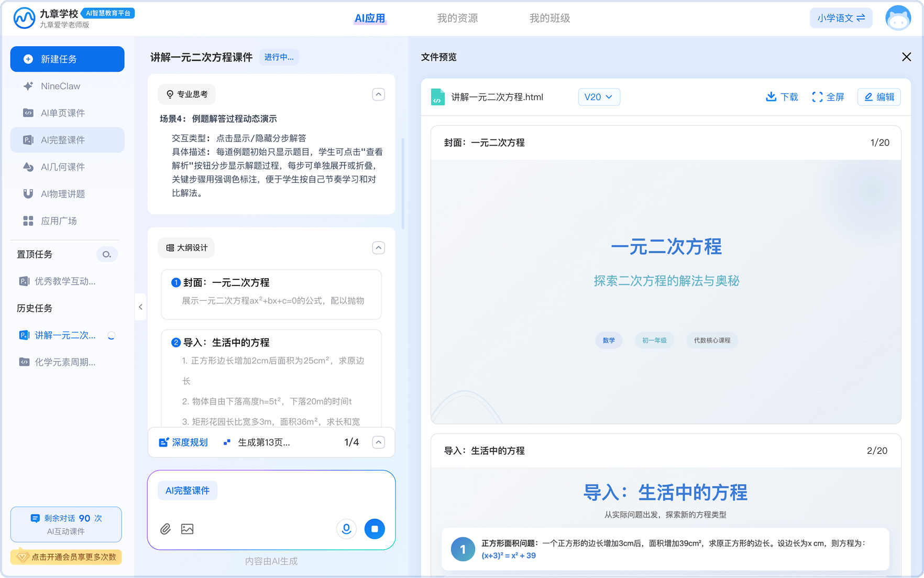Screen dimensions: 924x578
Task: Collapse the 大纲设计 section
Action: 378,248
